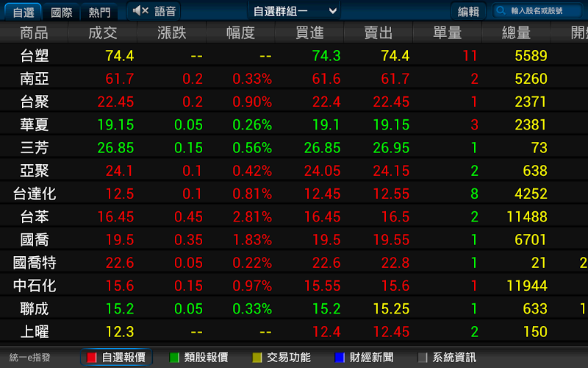
Task: Select the 國喬 stock name
Action: click(x=34, y=240)
